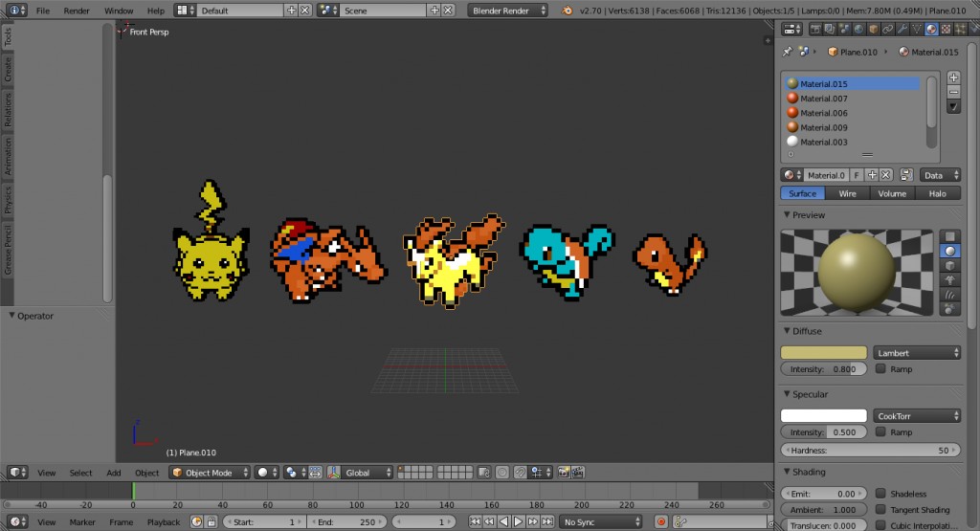The image size is (980, 531).
Task: Open the Texture properties checker icon
Action: tap(946, 29)
